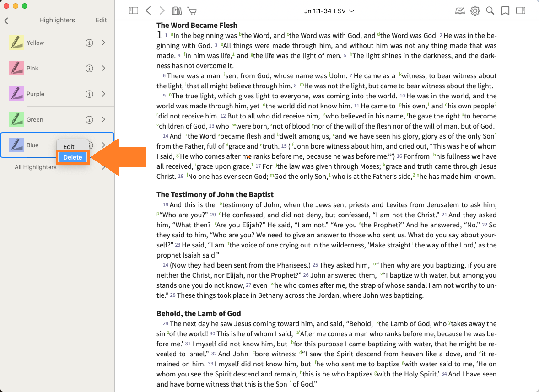
Task: Choose Delete in the context menu
Action: (73, 157)
